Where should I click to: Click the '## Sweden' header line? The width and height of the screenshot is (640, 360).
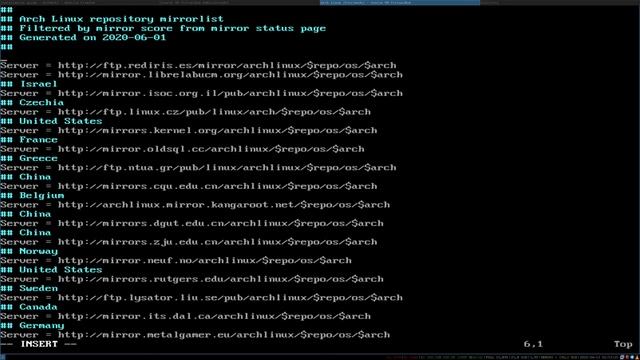pyautogui.click(x=29, y=289)
